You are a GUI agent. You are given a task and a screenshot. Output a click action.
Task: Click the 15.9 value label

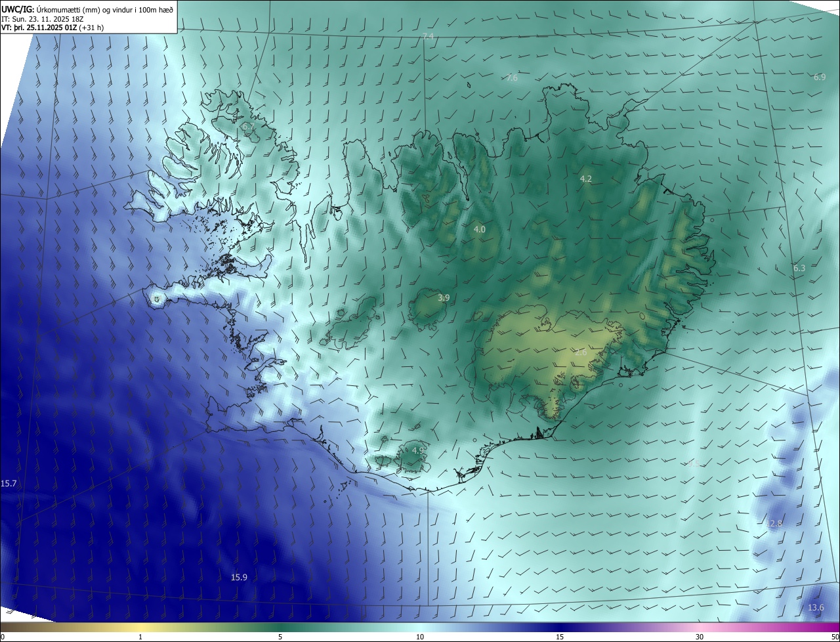pyautogui.click(x=239, y=577)
